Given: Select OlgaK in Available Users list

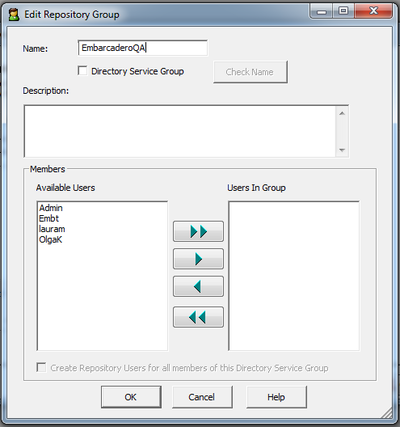Looking at the screenshot, I should pos(51,240).
